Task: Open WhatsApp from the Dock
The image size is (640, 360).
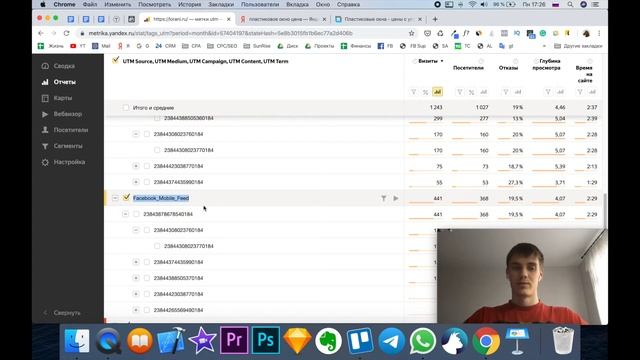Action: click(x=423, y=341)
